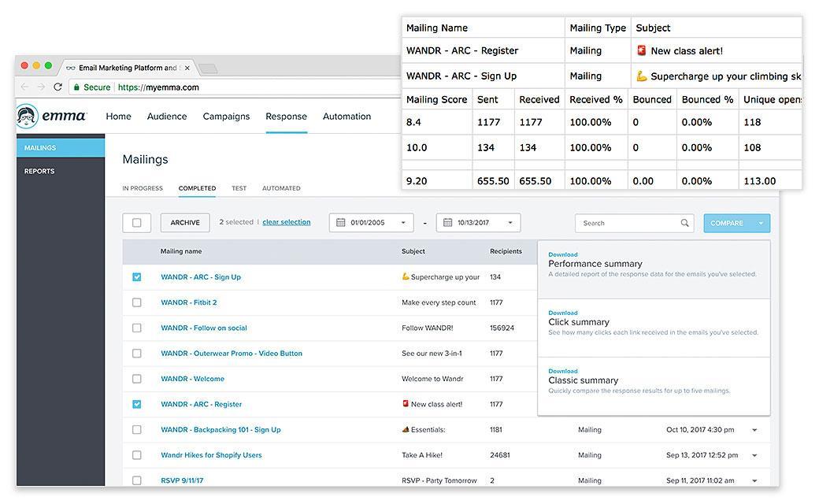Open the Campaigns menu
The height and width of the screenshot is (504, 819).
pos(226,117)
